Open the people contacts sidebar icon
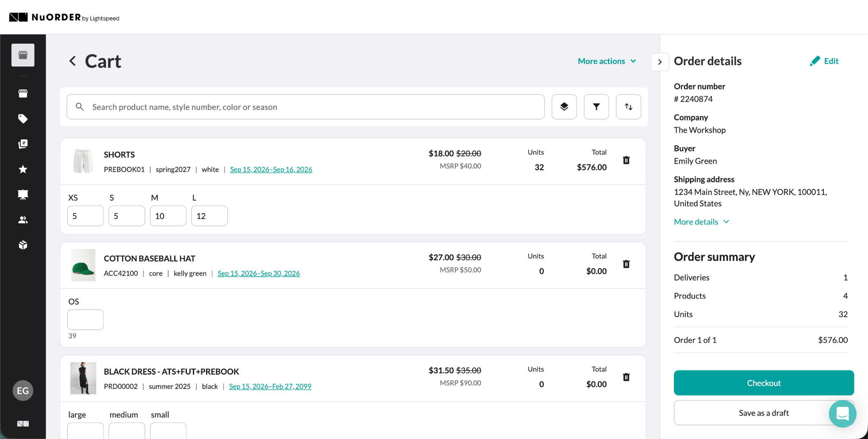Viewport: 868px width, 439px height. 23,220
